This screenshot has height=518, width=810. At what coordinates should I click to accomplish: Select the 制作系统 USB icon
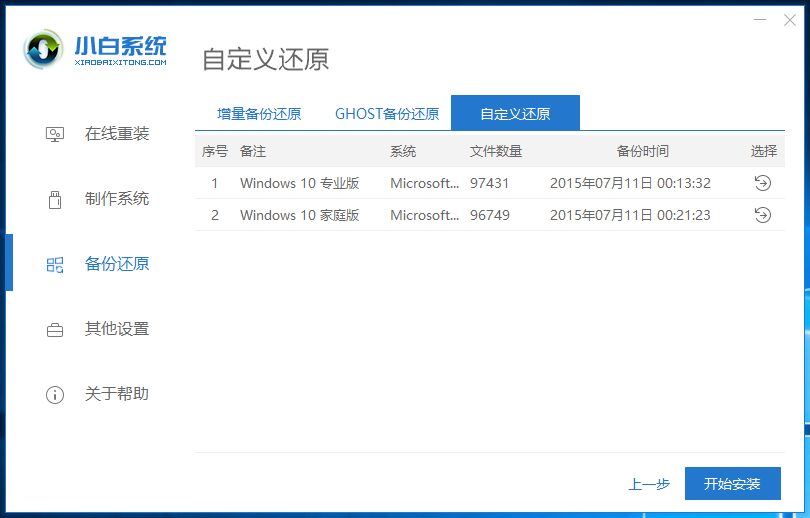pos(55,199)
